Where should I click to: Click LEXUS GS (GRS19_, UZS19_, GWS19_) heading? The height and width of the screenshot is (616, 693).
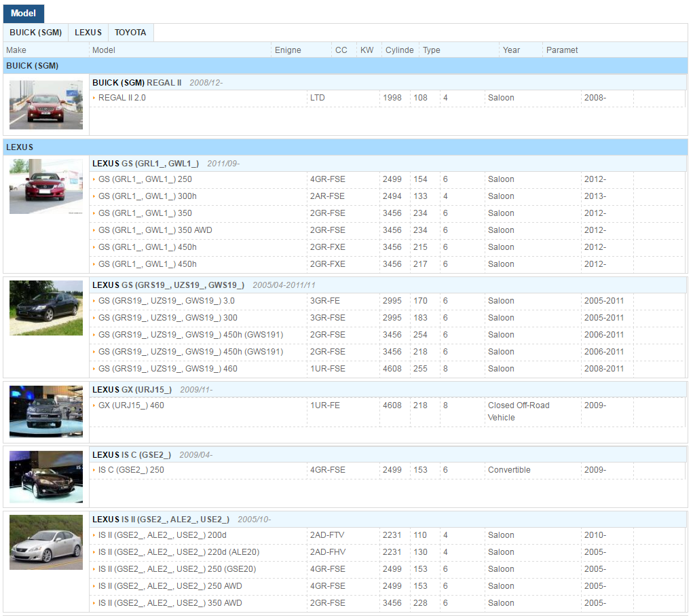click(168, 285)
